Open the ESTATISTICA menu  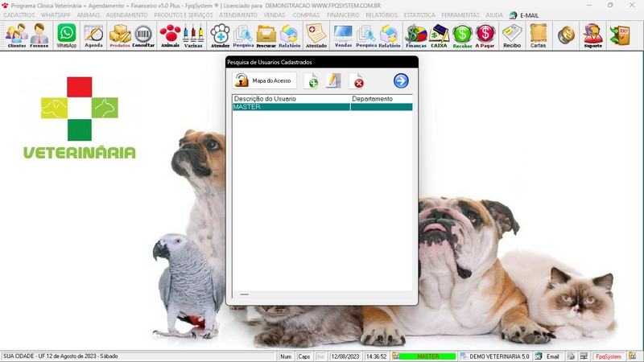[419, 15]
